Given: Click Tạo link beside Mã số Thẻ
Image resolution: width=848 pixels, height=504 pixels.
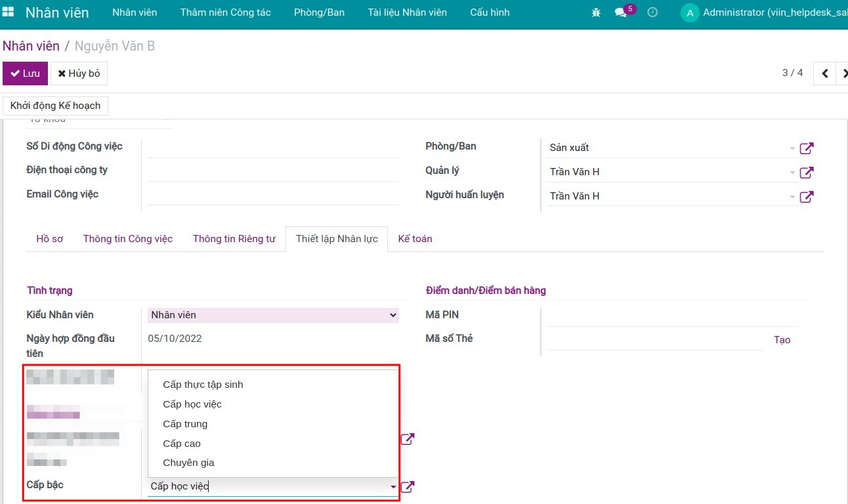Looking at the screenshot, I should pyautogui.click(x=782, y=340).
